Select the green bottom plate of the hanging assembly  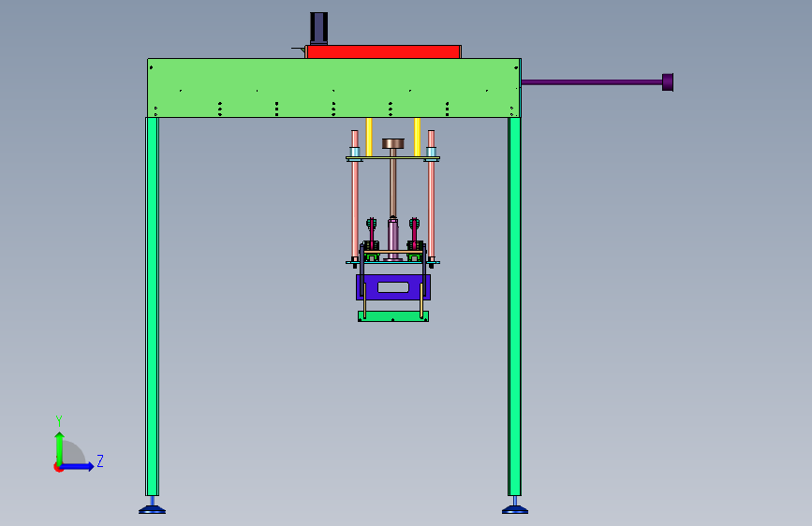pos(393,316)
